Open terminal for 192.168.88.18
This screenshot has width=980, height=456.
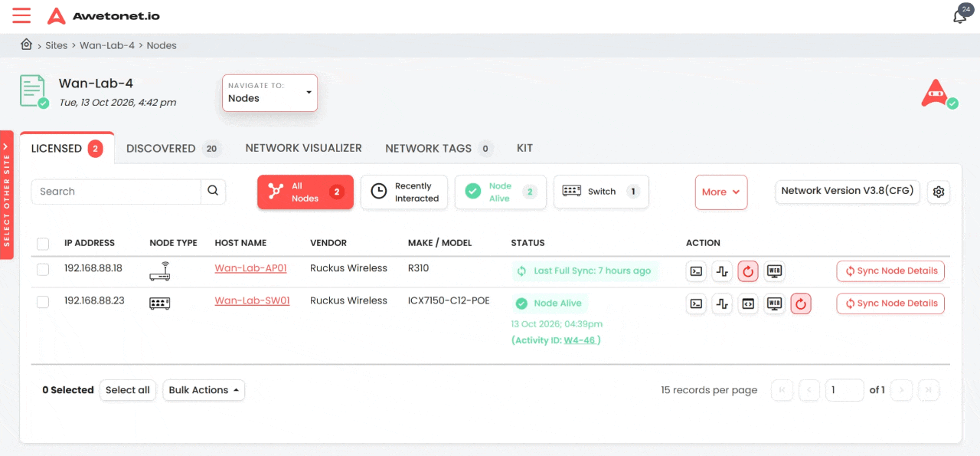pos(696,271)
